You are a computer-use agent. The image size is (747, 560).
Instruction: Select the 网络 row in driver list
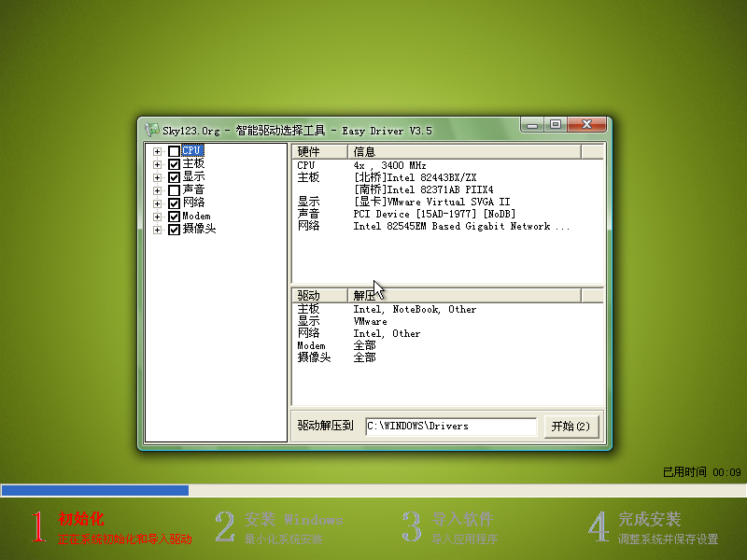(308, 333)
